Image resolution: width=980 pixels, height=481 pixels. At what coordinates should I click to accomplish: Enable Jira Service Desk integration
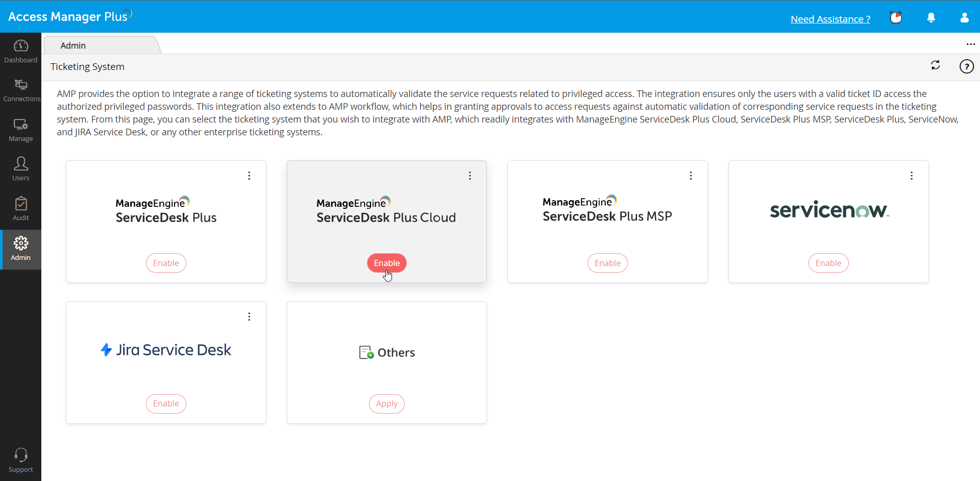tap(166, 404)
